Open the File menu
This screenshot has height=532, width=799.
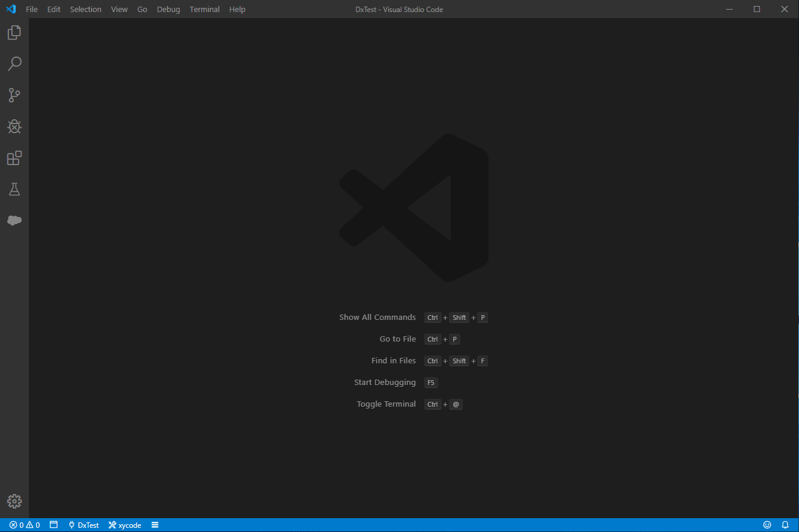(32, 9)
